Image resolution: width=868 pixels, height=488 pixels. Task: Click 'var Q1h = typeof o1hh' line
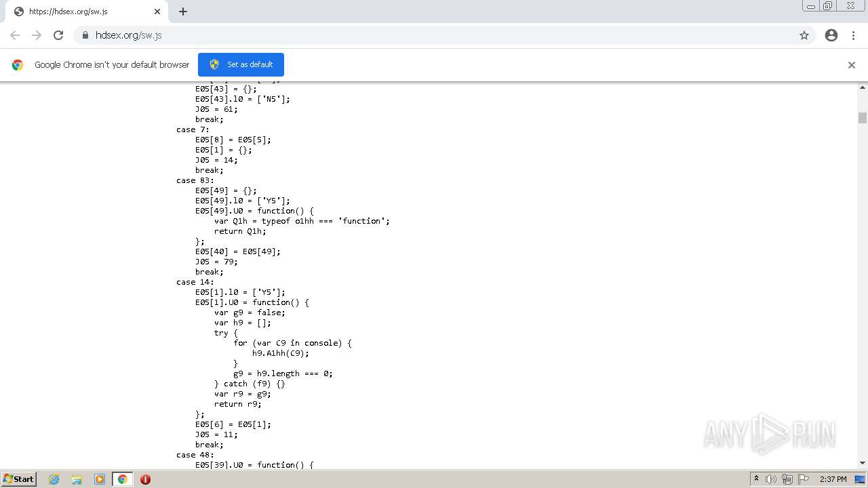[302, 221]
